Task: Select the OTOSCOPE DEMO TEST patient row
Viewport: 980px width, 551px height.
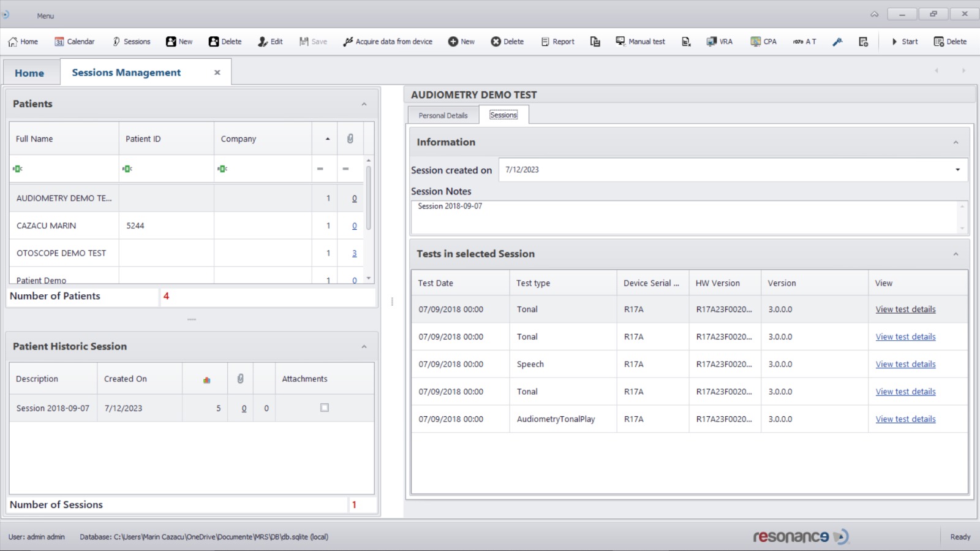Action: [186, 253]
